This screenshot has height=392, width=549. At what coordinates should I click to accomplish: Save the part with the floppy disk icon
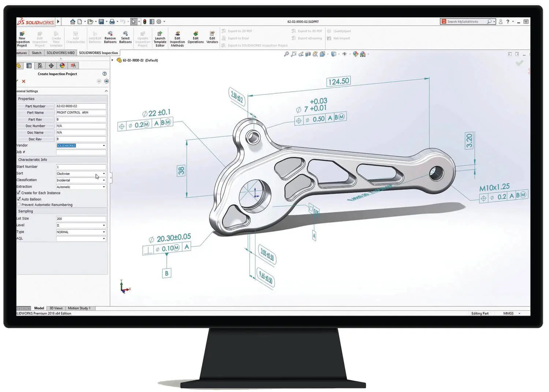pos(101,22)
